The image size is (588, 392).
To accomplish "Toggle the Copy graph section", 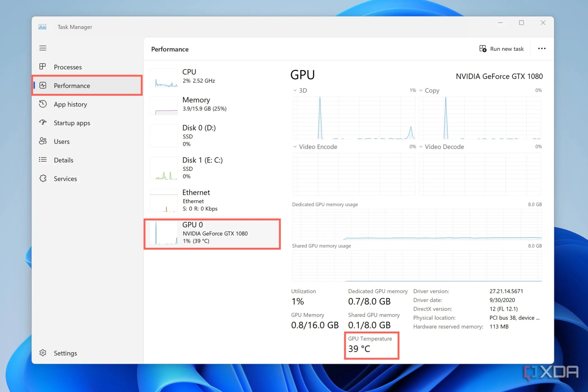I will pyautogui.click(x=421, y=90).
